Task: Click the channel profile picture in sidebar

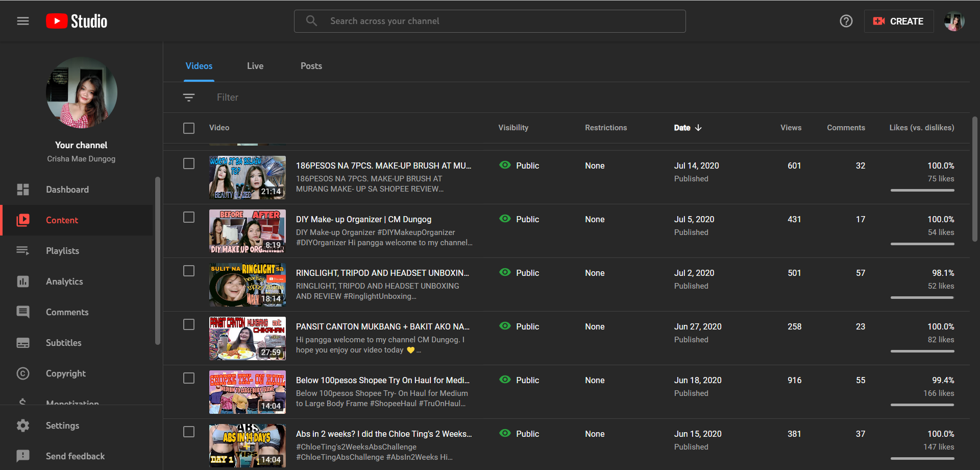Action: pos(82,92)
